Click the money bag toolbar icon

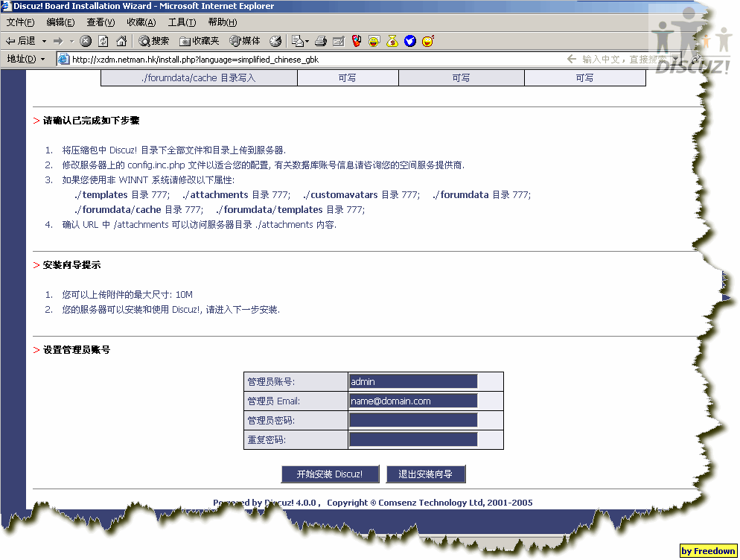(x=392, y=41)
